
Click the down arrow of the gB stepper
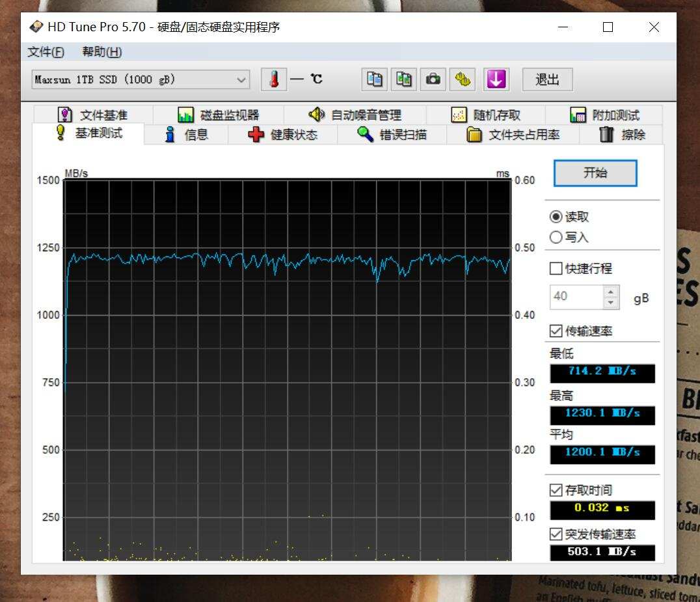(610, 301)
